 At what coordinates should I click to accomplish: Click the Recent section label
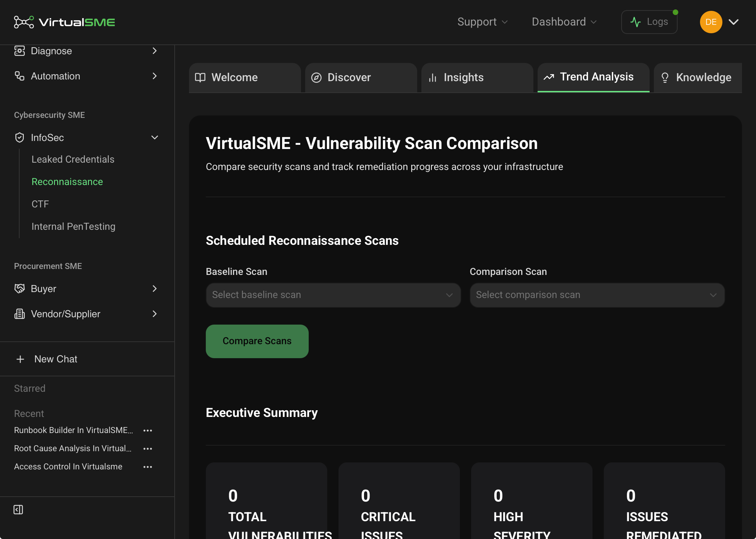click(x=29, y=413)
